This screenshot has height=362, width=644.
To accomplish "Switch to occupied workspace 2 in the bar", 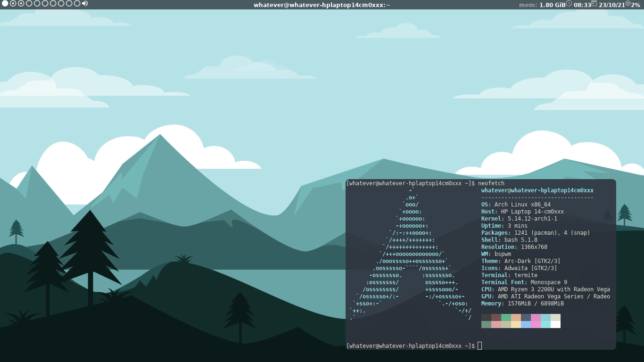I will (13, 3).
